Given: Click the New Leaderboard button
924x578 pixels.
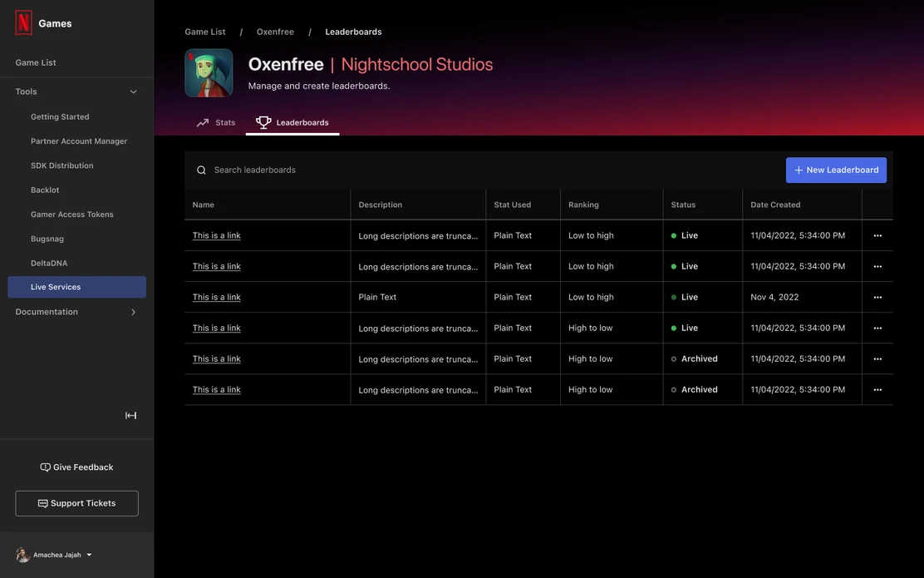Looking at the screenshot, I should tap(836, 170).
